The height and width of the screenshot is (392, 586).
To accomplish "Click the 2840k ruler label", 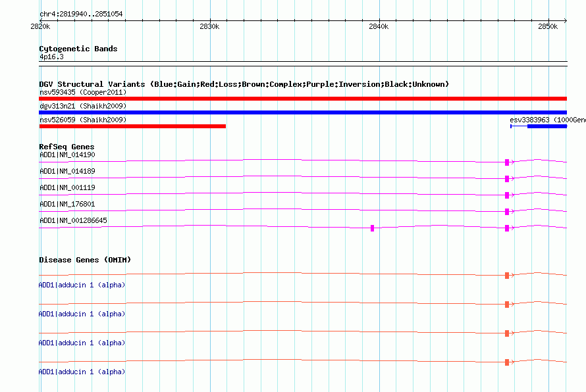I will (x=379, y=26).
